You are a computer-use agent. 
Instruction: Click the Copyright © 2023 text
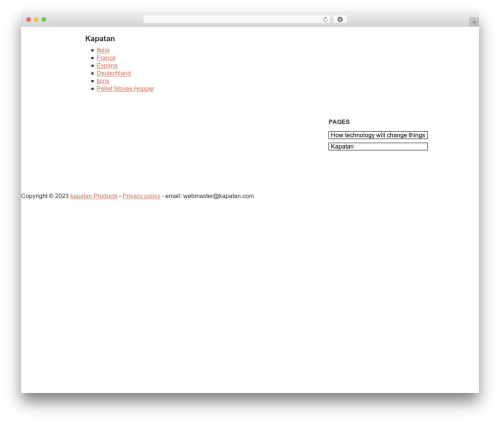[45, 196]
